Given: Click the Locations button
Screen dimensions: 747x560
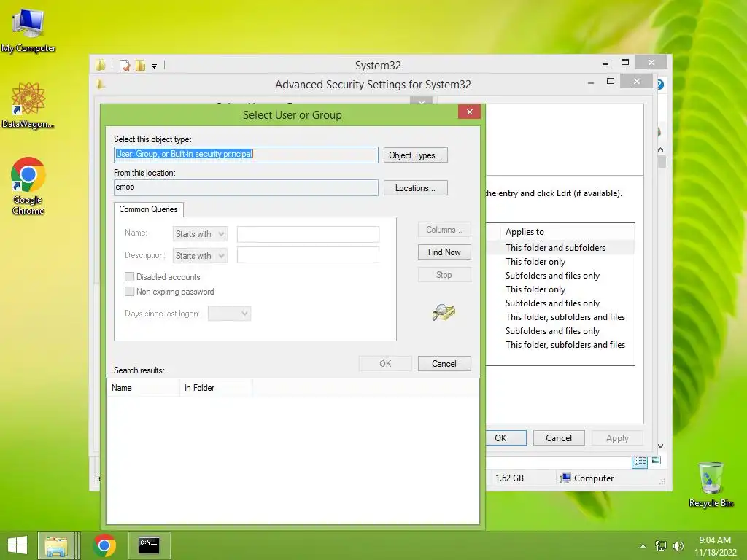Looking at the screenshot, I should (415, 188).
